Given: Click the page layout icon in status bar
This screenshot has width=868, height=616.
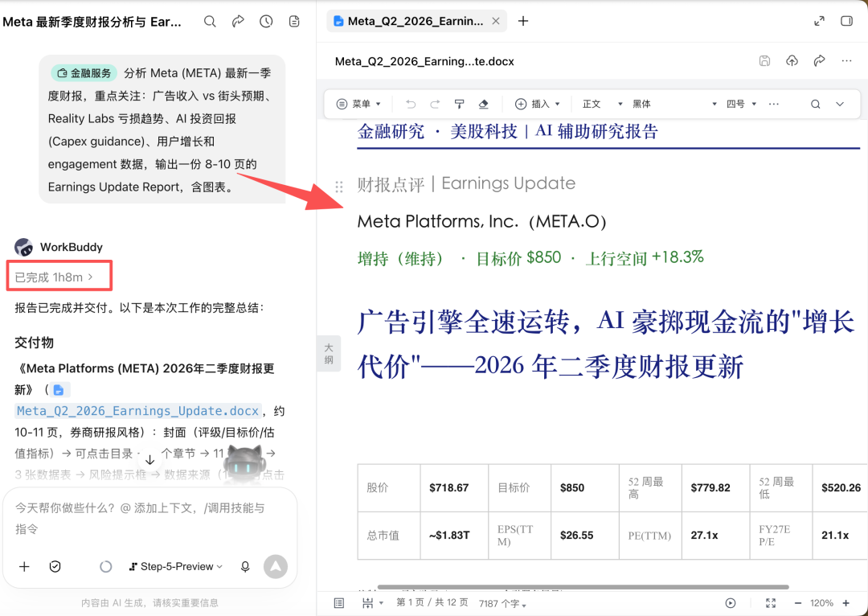Looking at the screenshot, I should pos(339,603).
